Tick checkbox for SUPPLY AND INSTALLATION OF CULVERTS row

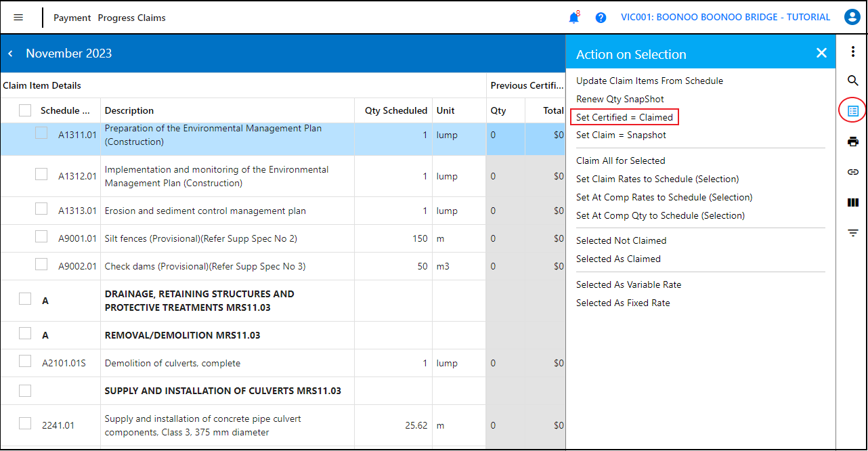click(x=25, y=391)
